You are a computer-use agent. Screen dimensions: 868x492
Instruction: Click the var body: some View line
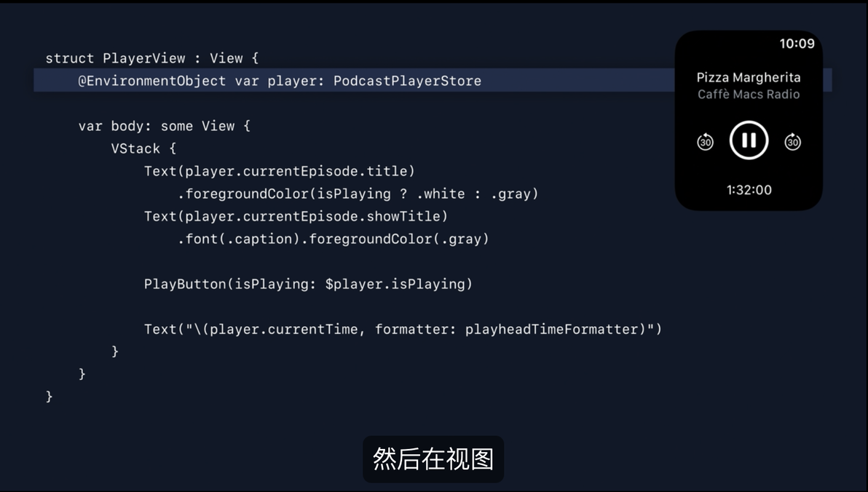[x=165, y=126]
